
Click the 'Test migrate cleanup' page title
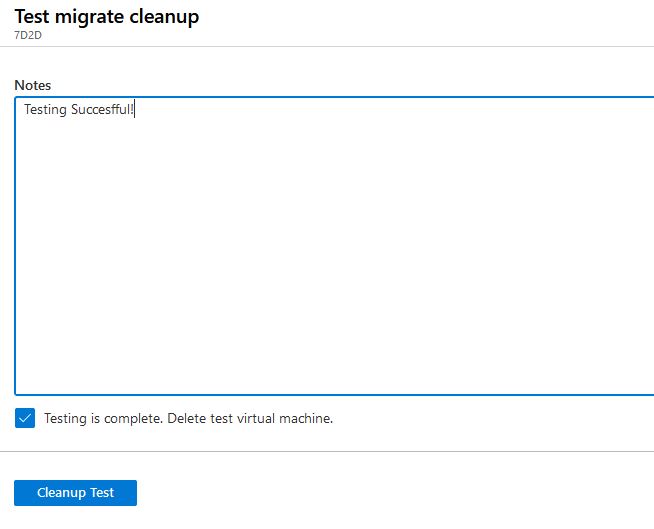tap(107, 17)
